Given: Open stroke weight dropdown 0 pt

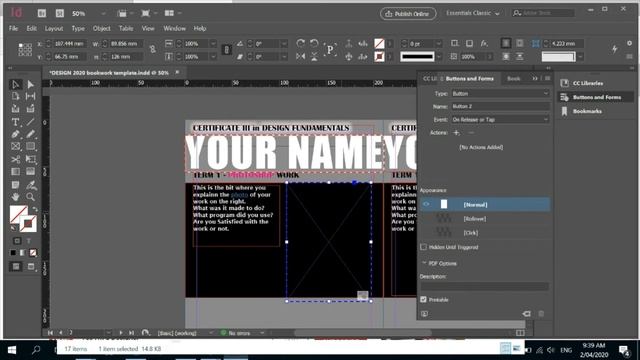Looking at the screenshot, I should click(438, 43).
